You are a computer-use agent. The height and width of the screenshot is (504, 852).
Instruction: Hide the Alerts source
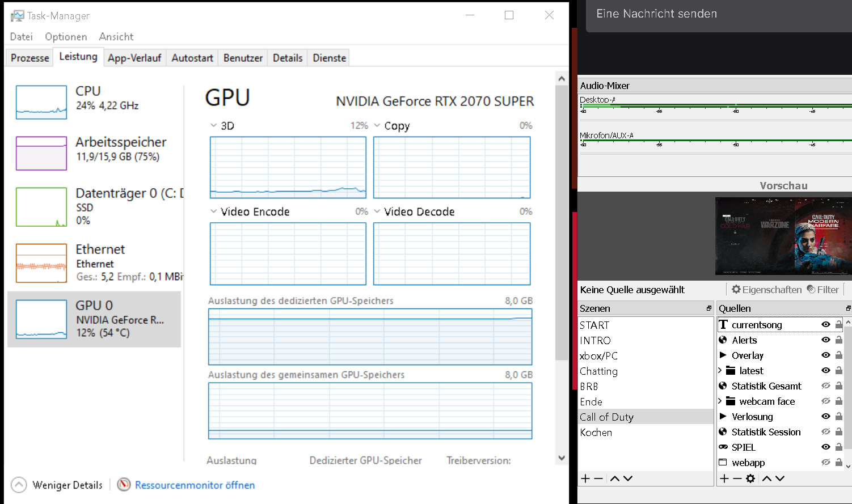click(826, 340)
